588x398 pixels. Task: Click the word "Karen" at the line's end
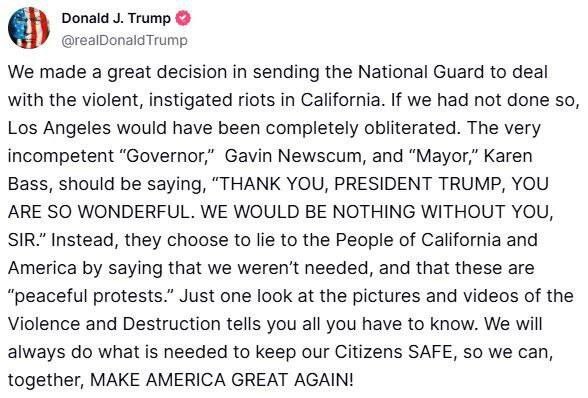(x=508, y=156)
